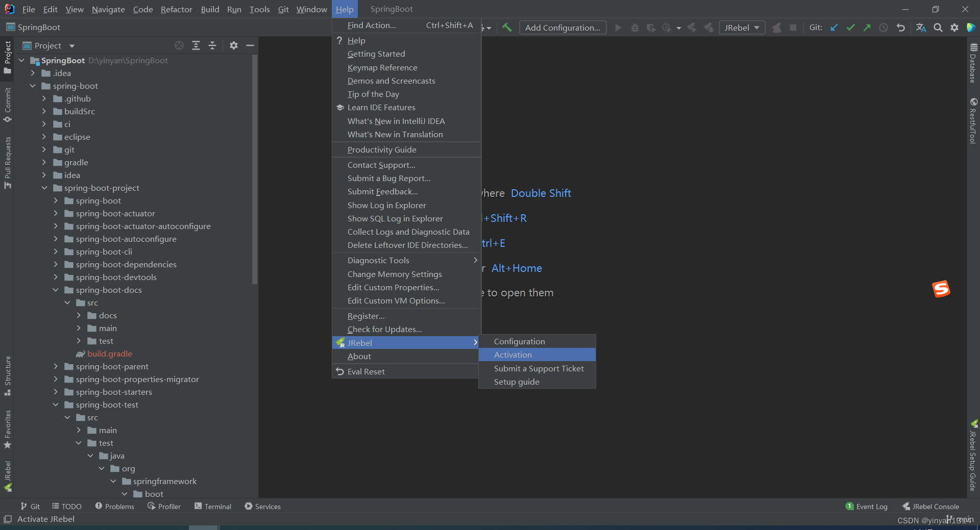
Task: Click the Git Push green arrow
Action: click(867, 28)
